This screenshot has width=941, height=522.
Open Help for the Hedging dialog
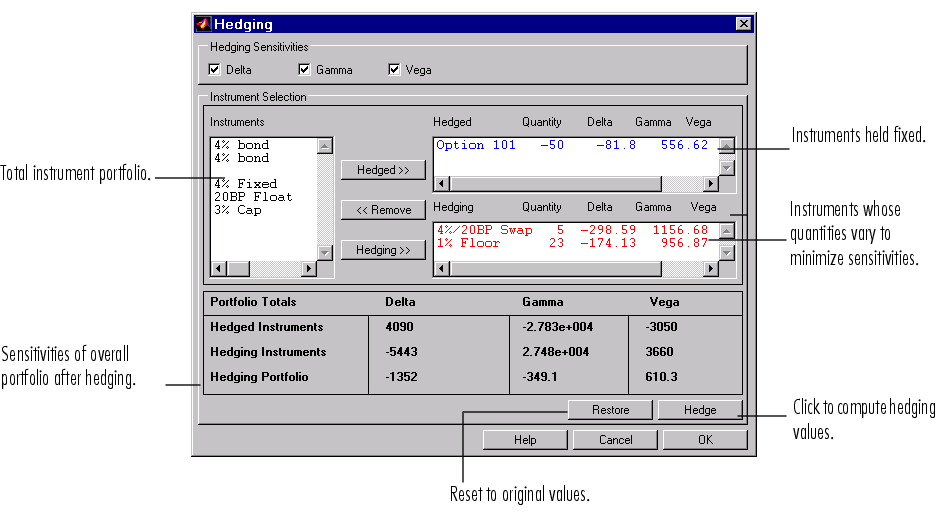click(x=525, y=440)
